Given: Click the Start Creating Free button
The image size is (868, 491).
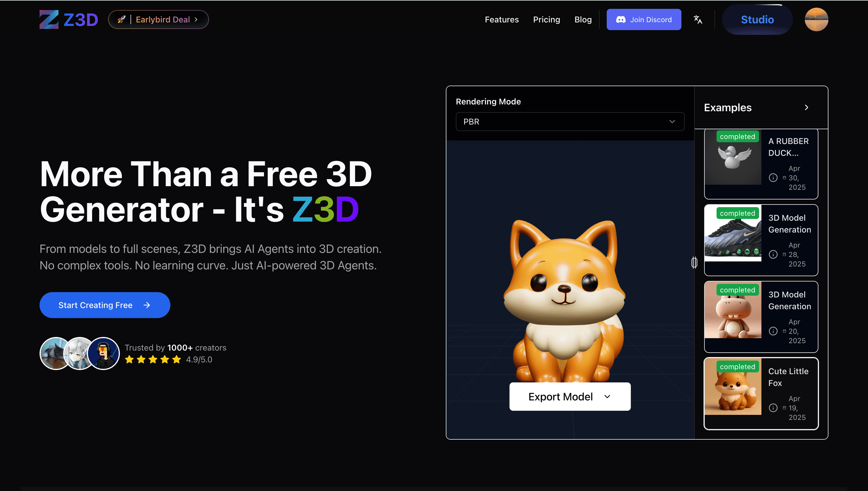Looking at the screenshot, I should (x=105, y=305).
